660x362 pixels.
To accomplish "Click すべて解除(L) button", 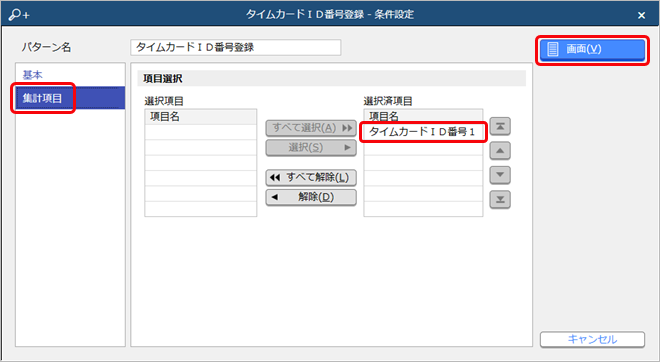I will 311,178.
